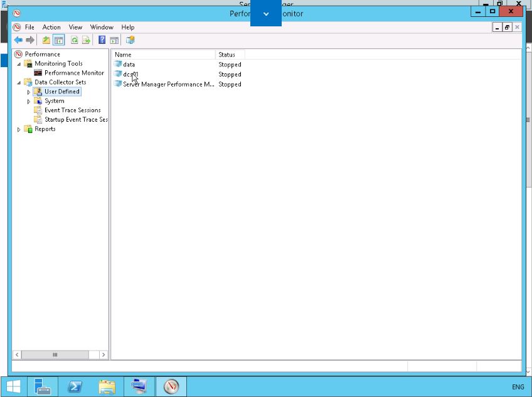Click the Reports folder icon in tree
Viewport: 532px width, 397px height.
28,129
